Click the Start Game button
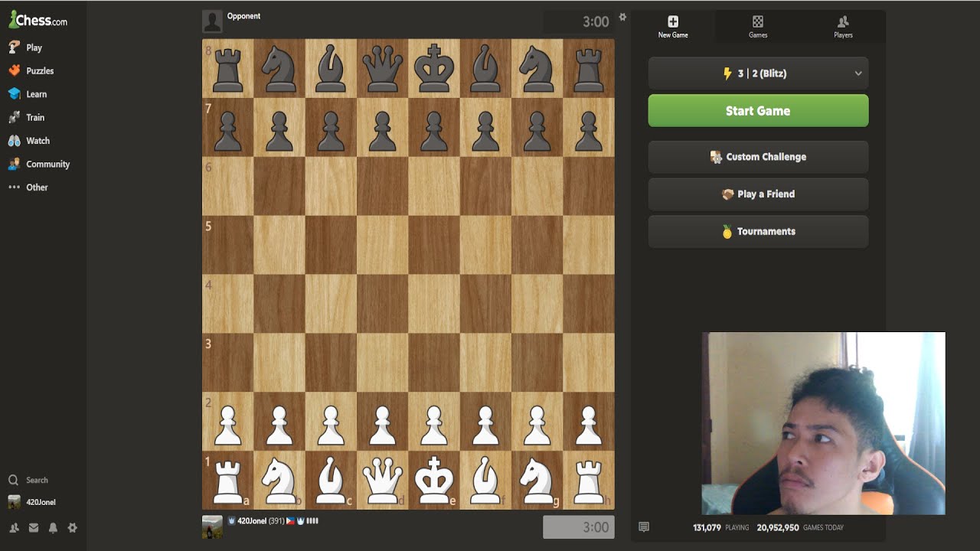 [758, 111]
